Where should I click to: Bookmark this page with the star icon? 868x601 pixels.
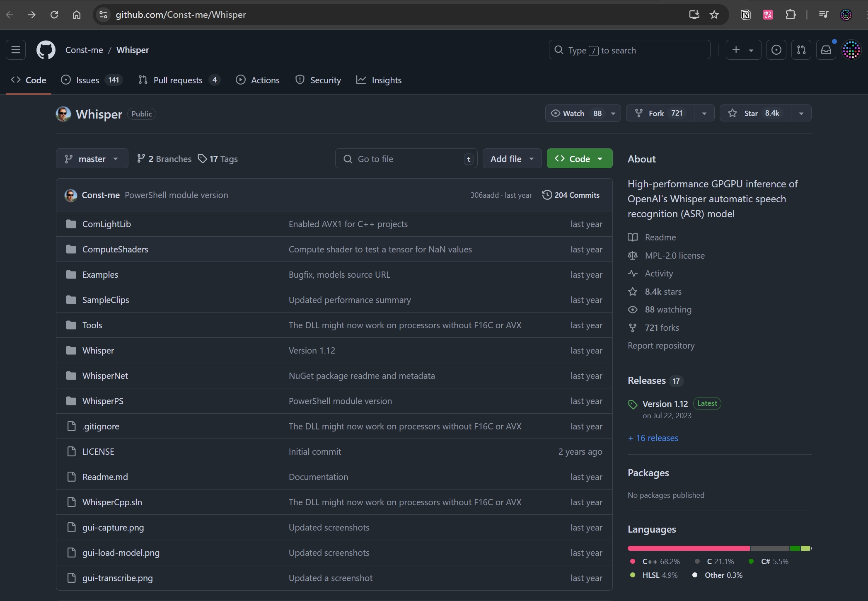coord(714,15)
